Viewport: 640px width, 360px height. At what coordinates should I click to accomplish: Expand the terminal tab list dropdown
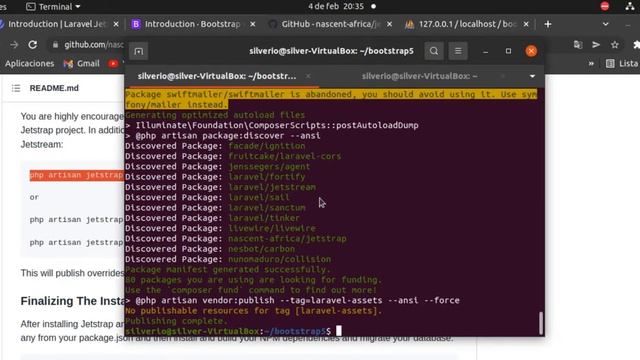(532, 76)
